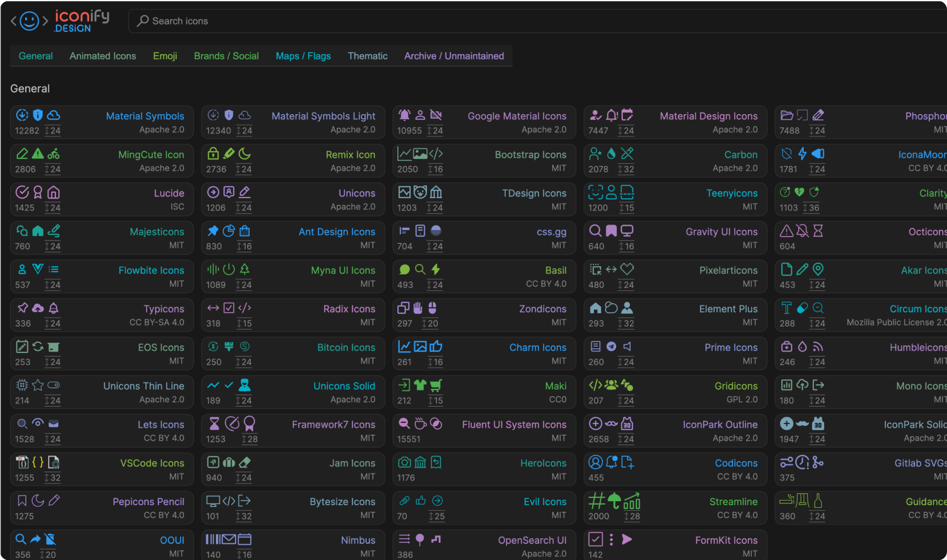This screenshot has height=560, width=947.
Task: Open the Evil Icons set
Action: coord(484,508)
